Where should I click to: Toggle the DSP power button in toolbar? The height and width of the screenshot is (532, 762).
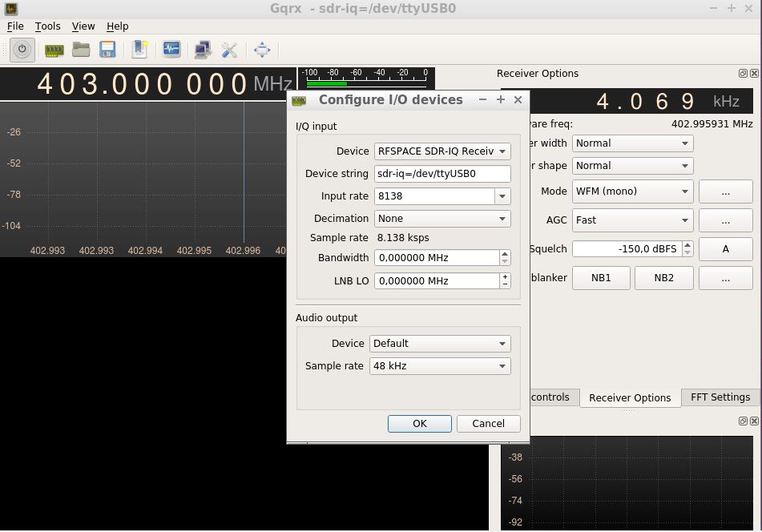point(22,50)
